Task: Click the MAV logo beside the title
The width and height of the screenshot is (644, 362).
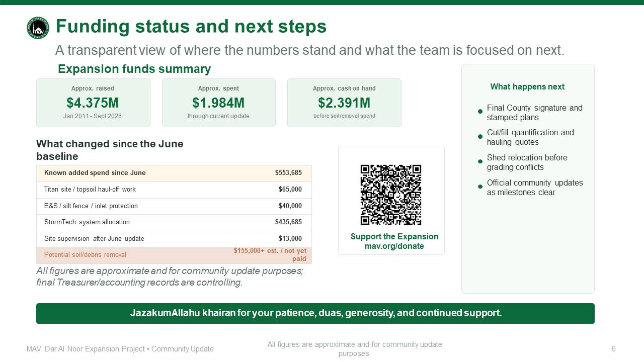Action: pyautogui.click(x=38, y=28)
